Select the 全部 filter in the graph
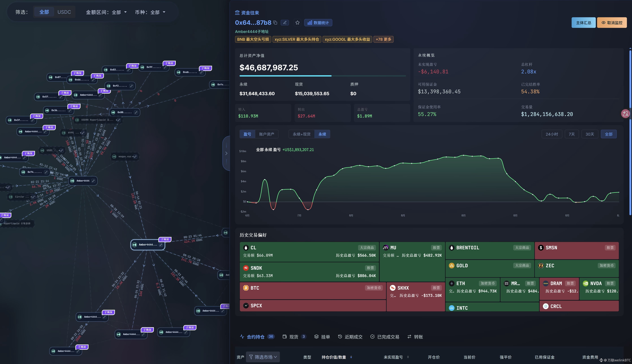 tap(44, 12)
